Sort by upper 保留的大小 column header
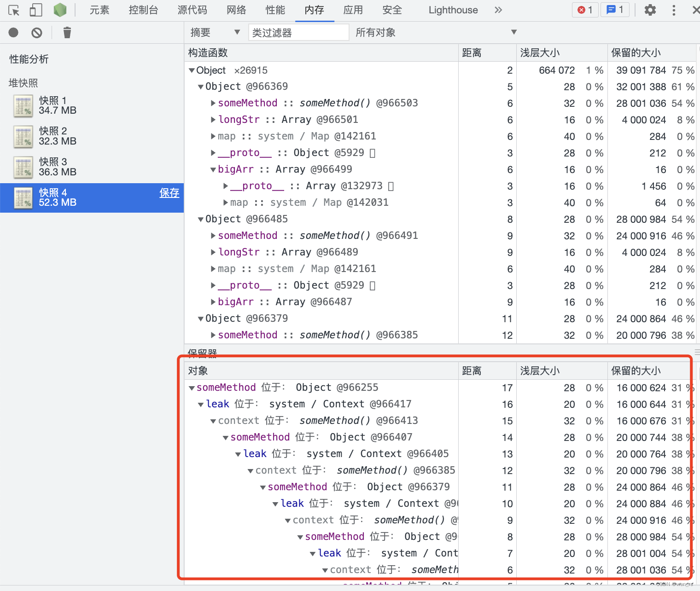700x591 pixels. tap(651, 53)
